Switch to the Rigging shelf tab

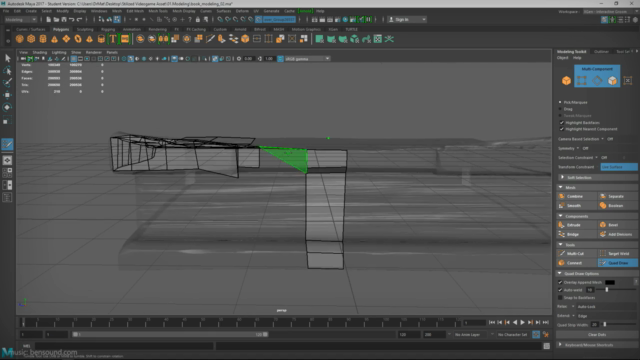coord(108,29)
